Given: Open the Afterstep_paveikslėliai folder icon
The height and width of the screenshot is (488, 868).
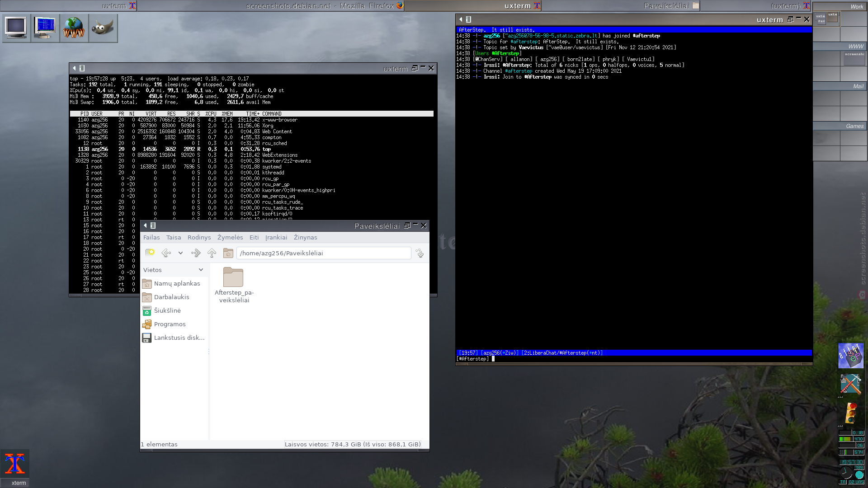Looking at the screenshot, I should pyautogui.click(x=233, y=277).
